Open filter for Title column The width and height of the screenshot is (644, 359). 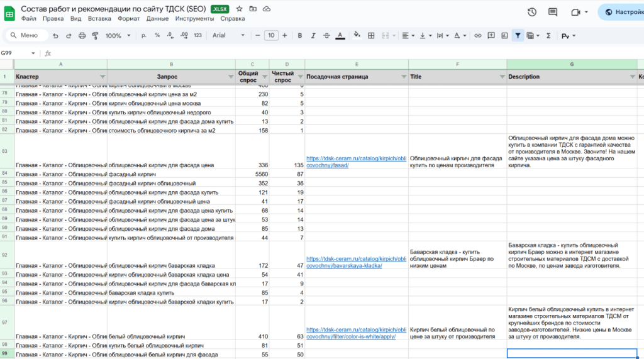(x=502, y=77)
